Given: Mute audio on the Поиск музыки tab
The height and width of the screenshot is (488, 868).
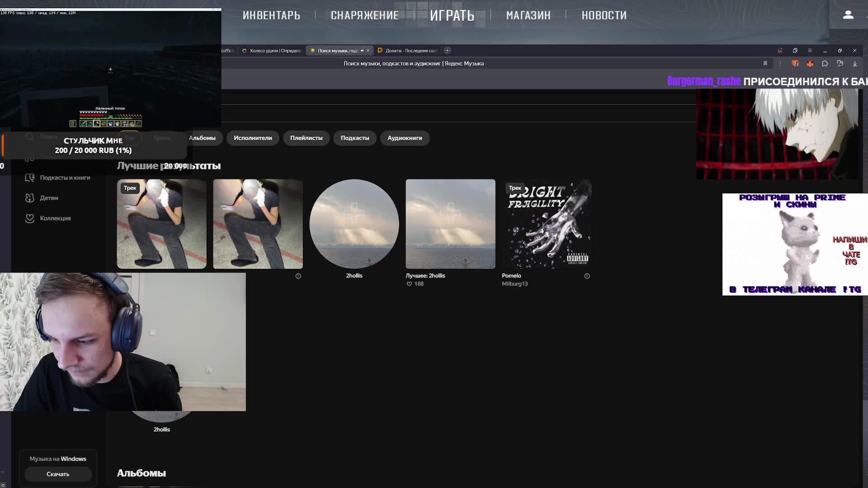Looking at the screenshot, I should click(362, 51).
